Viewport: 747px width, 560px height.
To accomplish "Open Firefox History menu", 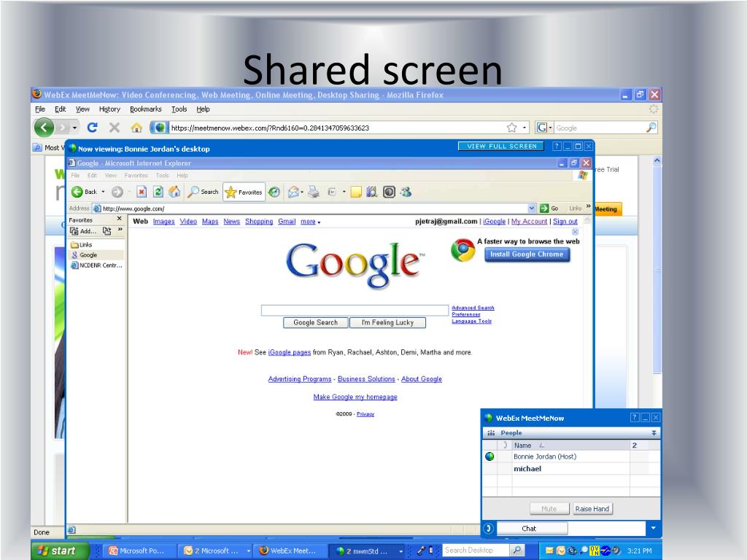I will click(x=109, y=109).
